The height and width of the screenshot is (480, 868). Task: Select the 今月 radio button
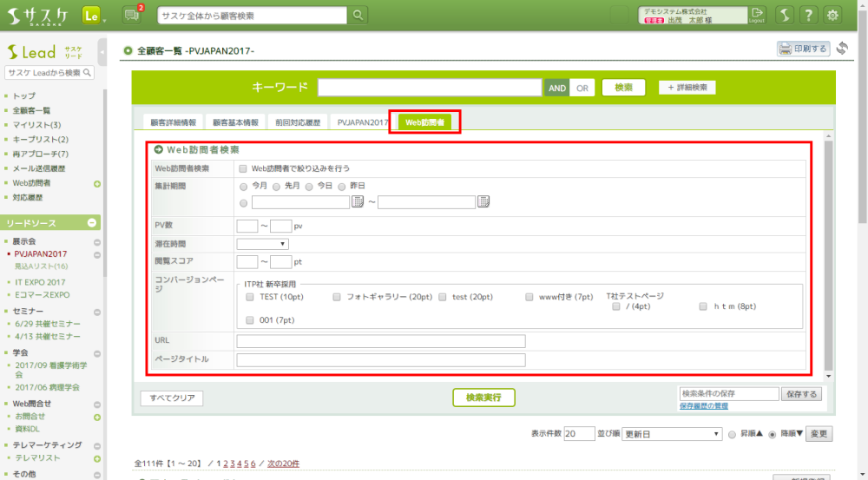[x=243, y=186]
